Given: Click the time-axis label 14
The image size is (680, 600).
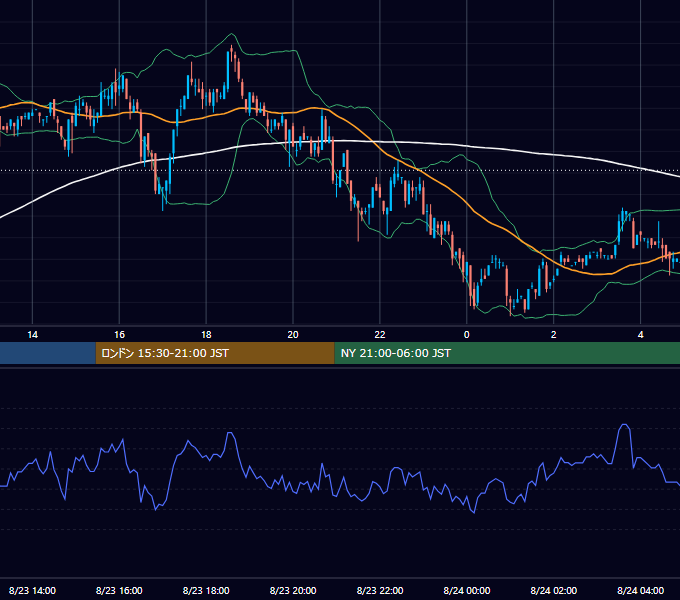Looking at the screenshot, I should [x=33, y=335].
